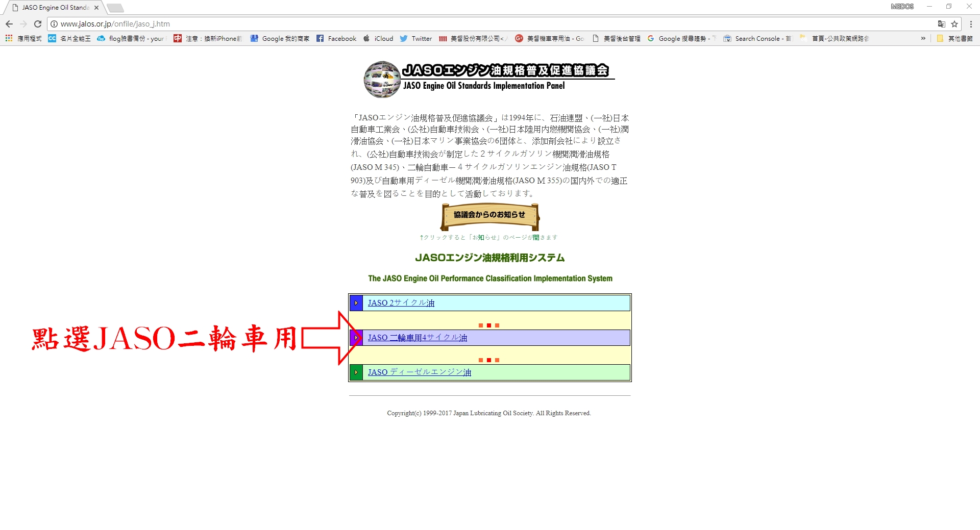
Task: Click the blue arrow beside JASO 2サイクル油
Action: point(356,303)
